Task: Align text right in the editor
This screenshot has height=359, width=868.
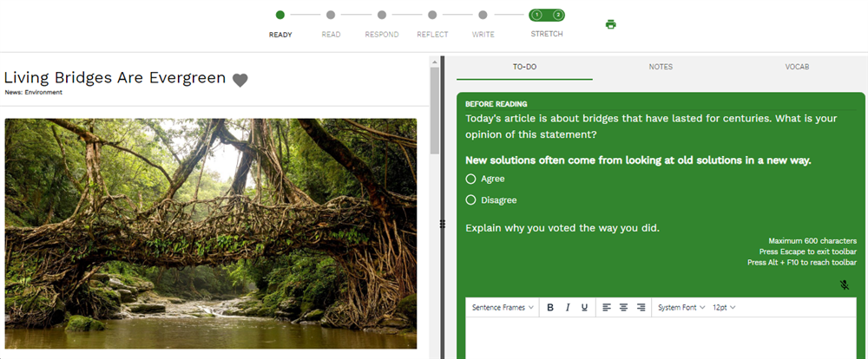Action: click(641, 308)
